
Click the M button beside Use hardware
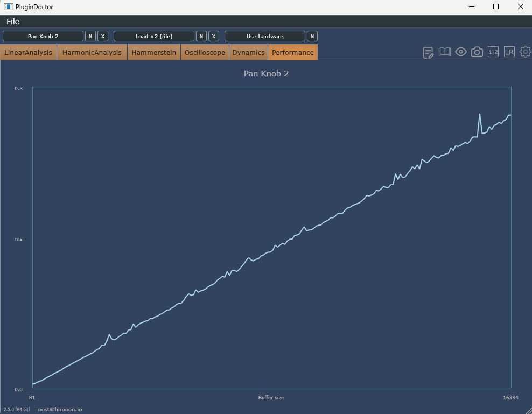click(x=312, y=36)
